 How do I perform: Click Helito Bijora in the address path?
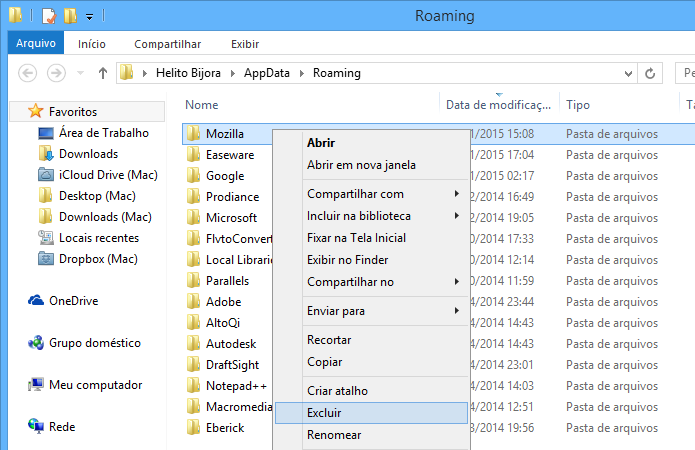click(188, 73)
